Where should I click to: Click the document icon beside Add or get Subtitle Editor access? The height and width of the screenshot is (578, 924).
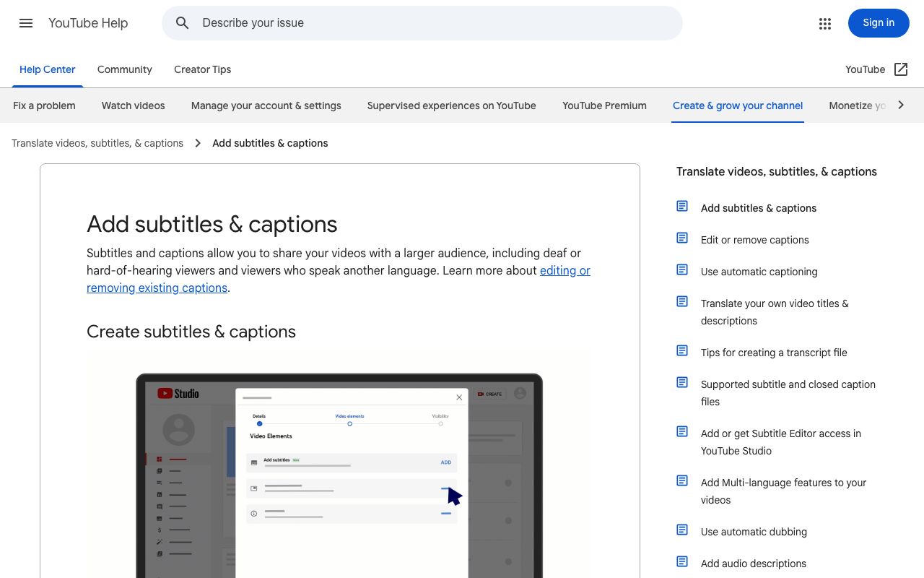[682, 432]
